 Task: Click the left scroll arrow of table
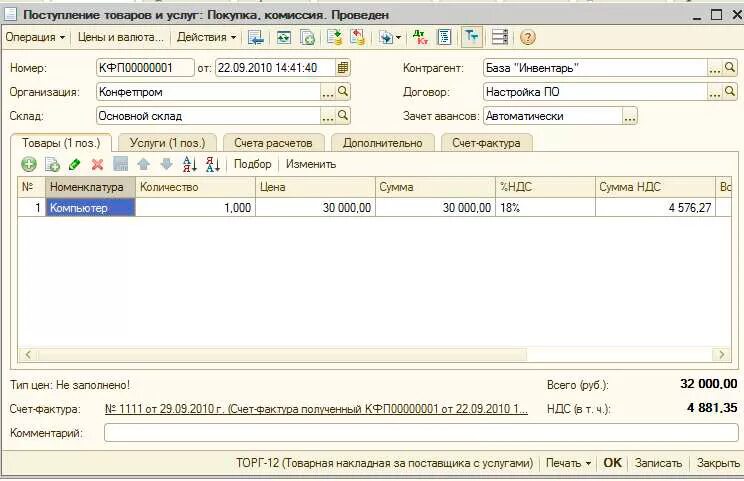28,354
